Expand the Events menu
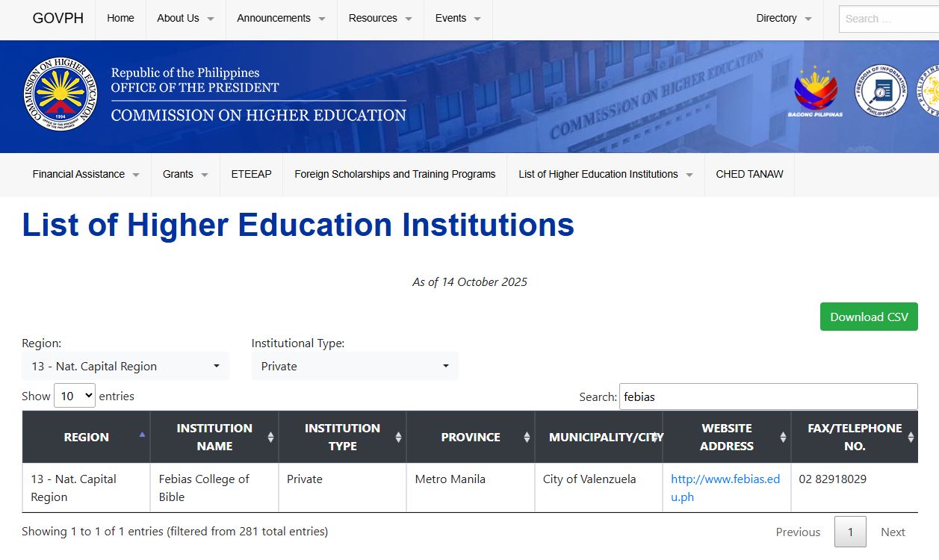This screenshot has width=939, height=560. pyautogui.click(x=458, y=18)
